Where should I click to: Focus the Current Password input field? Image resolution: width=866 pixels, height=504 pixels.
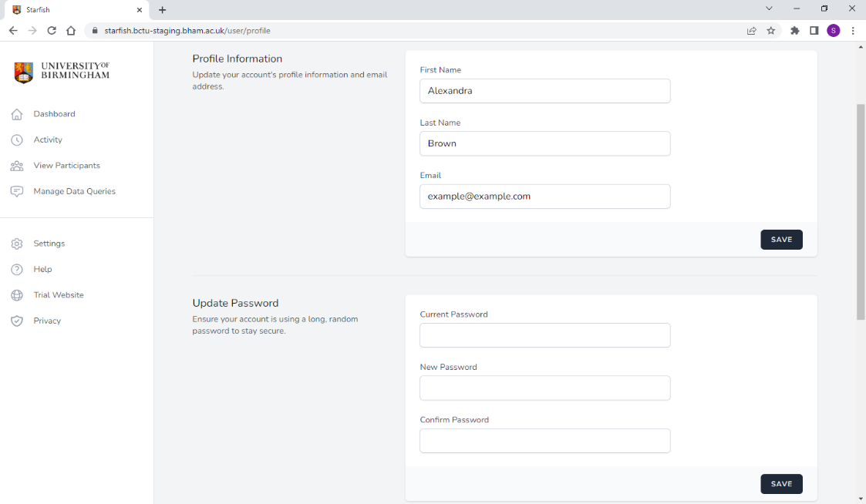point(544,335)
